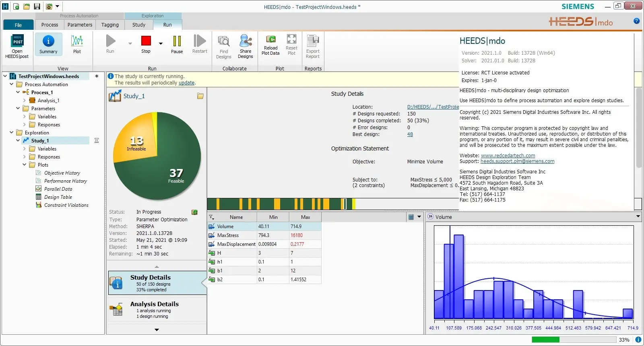Screen dimensions: 644x346
Task: Reload Plot Data
Action: pos(270,45)
